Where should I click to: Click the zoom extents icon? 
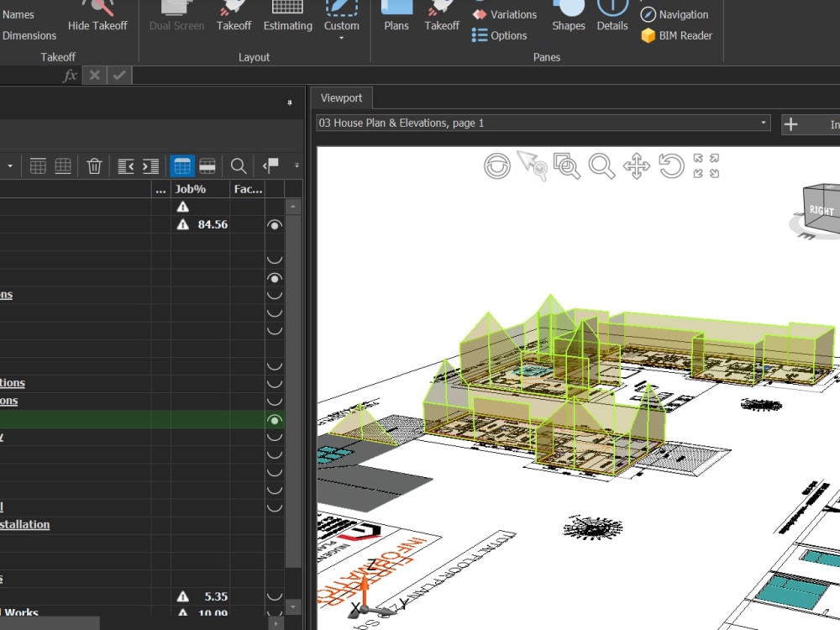[x=706, y=165]
